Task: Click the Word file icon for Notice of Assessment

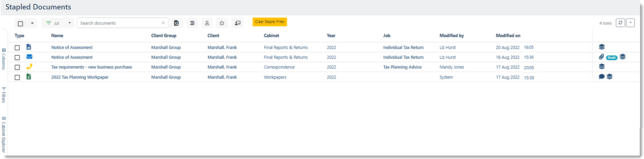Action: click(29, 47)
